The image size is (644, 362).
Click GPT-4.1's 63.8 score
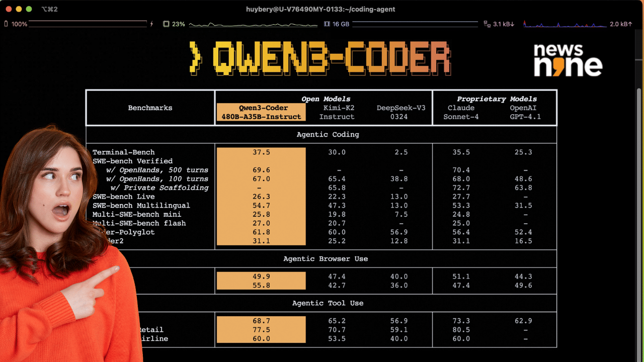point(523,188)
